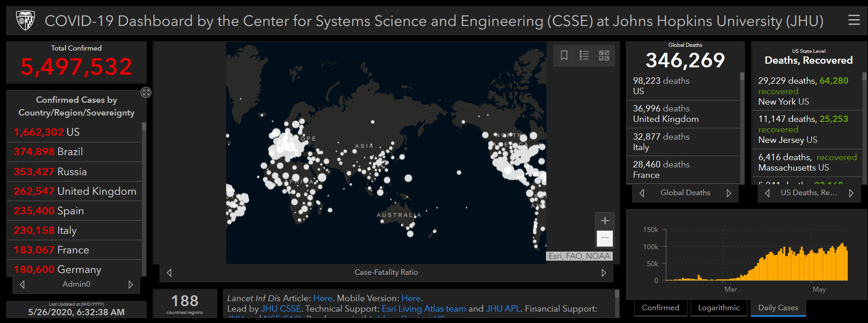Select US row with 1,662,302 cases
This screenshot has width=868, height=323.
pyautogui.click(x=75, y=132)
